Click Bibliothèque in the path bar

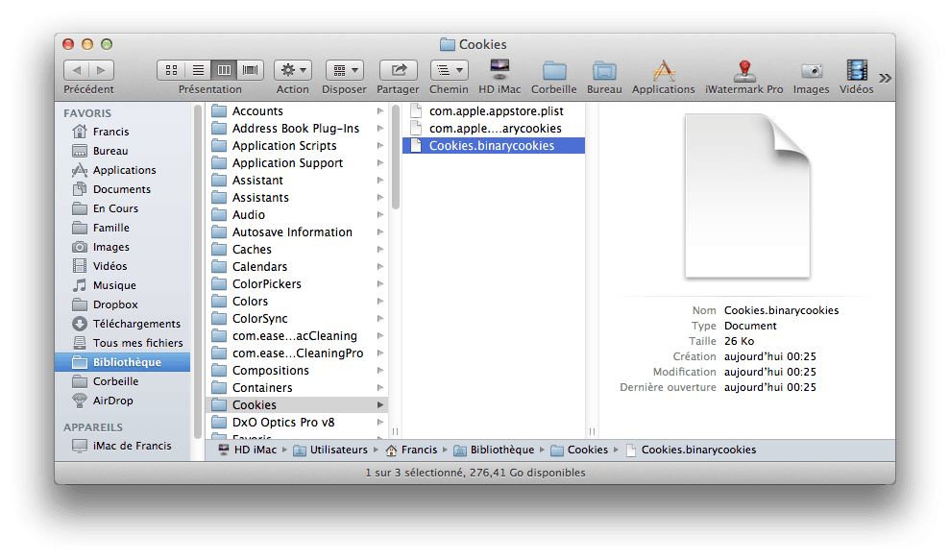[x=494, y=450]
